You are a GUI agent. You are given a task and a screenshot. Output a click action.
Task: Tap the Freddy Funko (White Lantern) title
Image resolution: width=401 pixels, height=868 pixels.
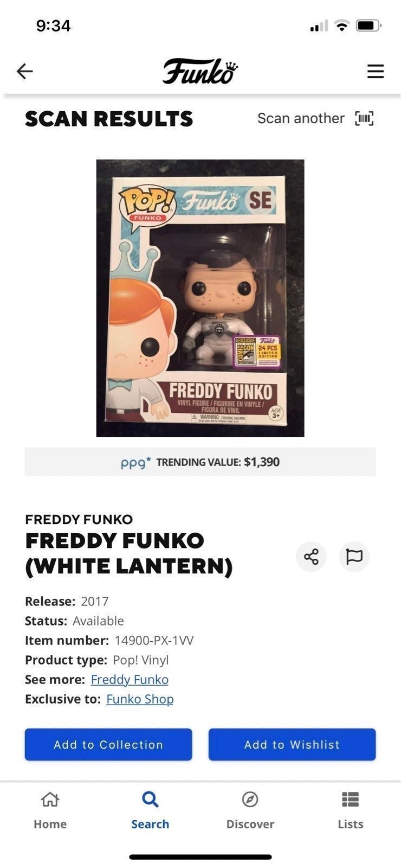coord(129,553)
